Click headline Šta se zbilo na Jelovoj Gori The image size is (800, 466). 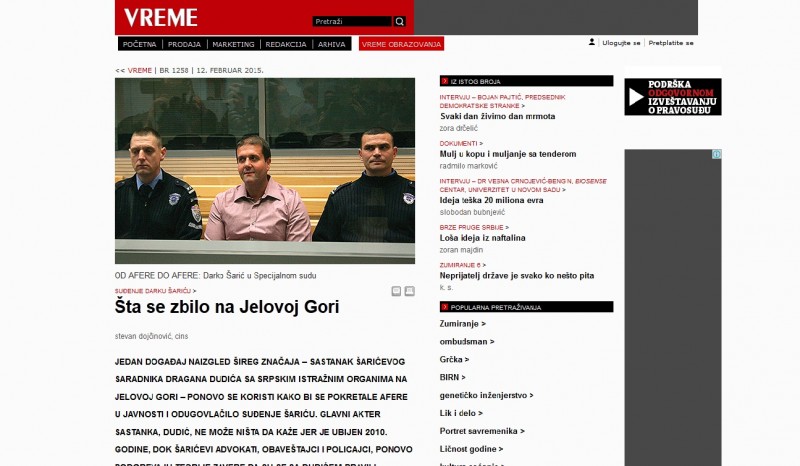[x=227, y=307]
